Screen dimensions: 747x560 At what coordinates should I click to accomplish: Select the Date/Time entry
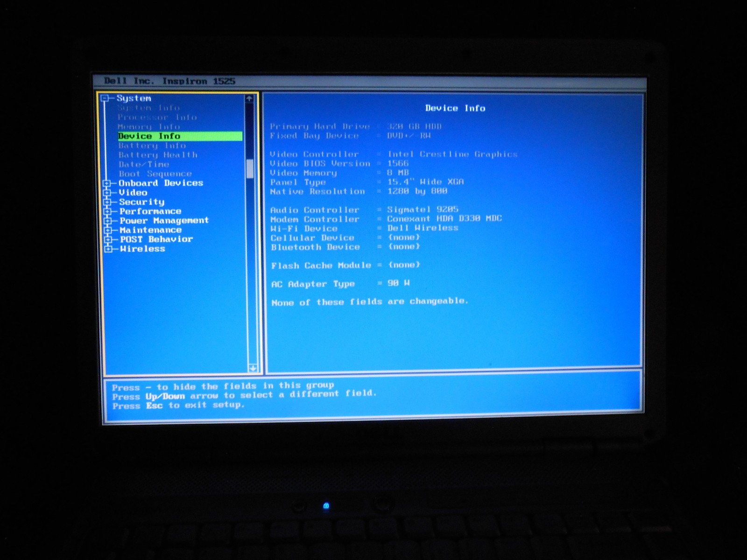click(144, 164)
